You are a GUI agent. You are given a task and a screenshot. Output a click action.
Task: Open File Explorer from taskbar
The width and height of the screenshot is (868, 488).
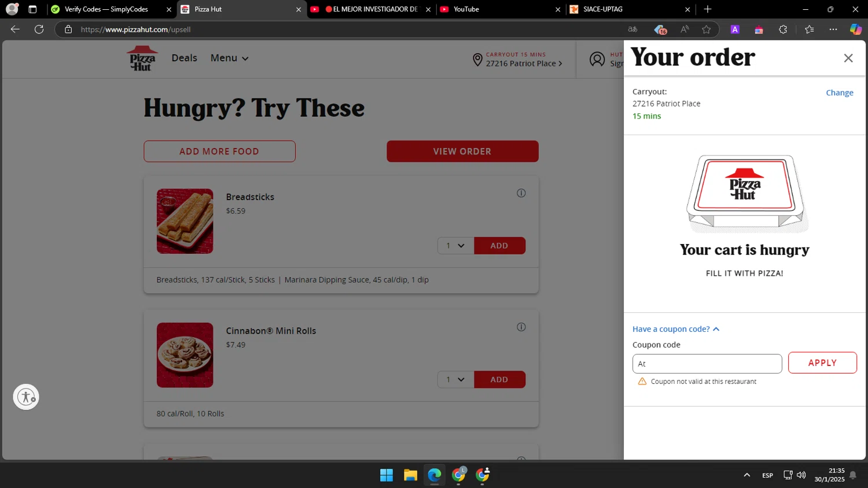click(410, 475)
